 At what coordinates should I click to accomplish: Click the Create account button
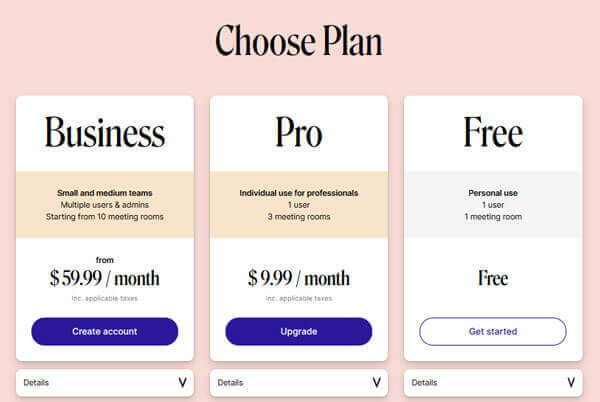104,331
